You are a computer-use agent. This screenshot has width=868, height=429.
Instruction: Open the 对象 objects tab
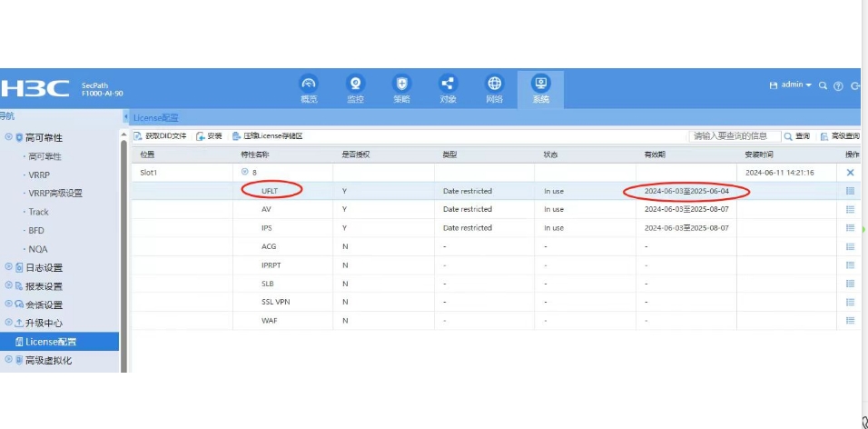pos(448,89)
